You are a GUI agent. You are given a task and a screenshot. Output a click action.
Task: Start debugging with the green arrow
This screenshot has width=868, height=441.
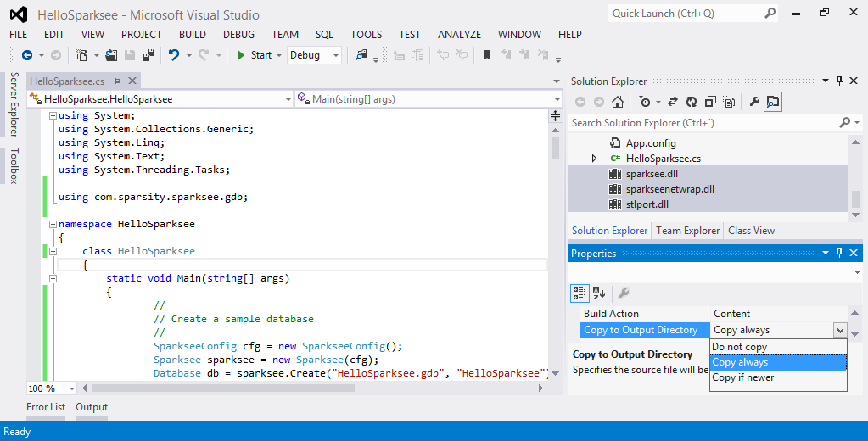point(240,55)
